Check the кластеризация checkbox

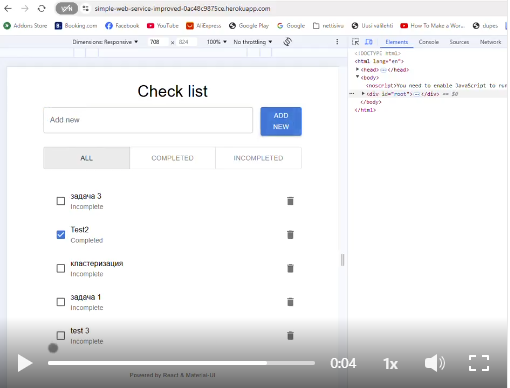point(61,268)
